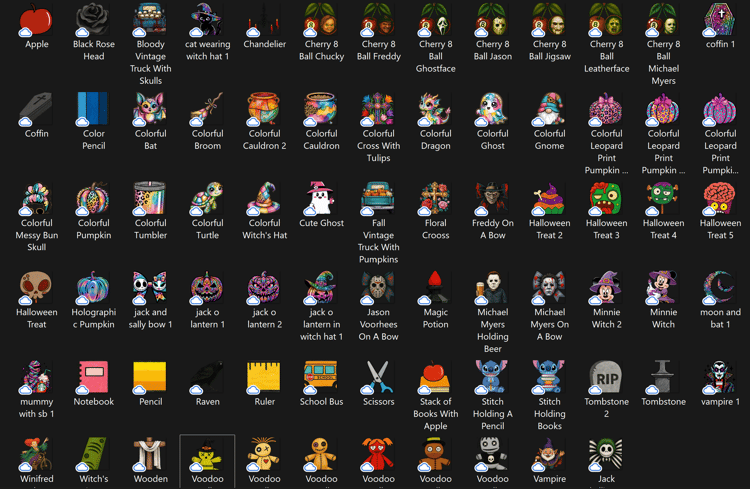Click the Magic Potion icon
Viewport: 750px width, 489px height.
(435, 288)
